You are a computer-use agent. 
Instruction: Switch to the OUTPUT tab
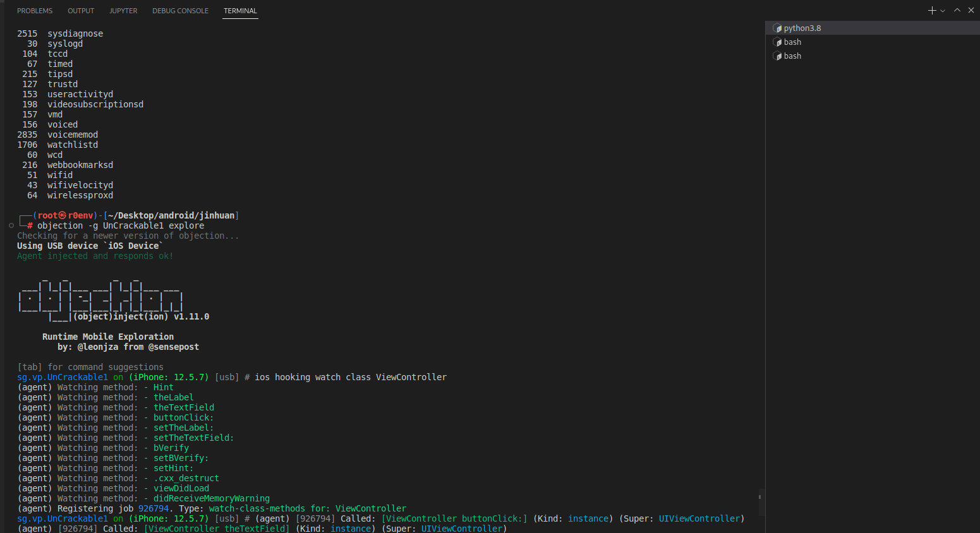coord(81,11)
